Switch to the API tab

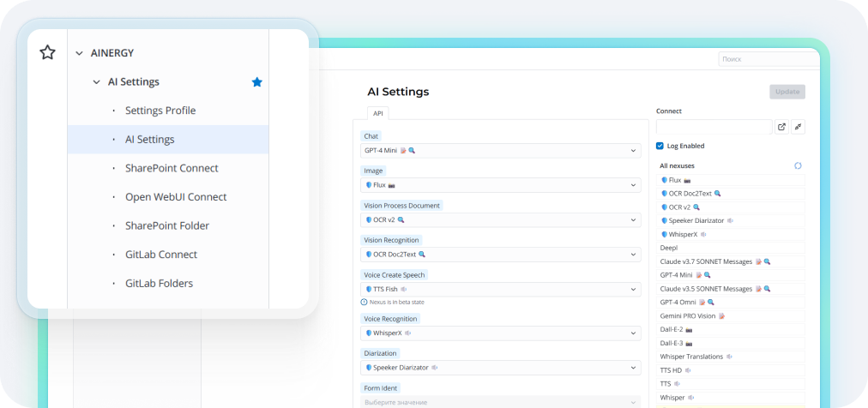click(378, 113)
